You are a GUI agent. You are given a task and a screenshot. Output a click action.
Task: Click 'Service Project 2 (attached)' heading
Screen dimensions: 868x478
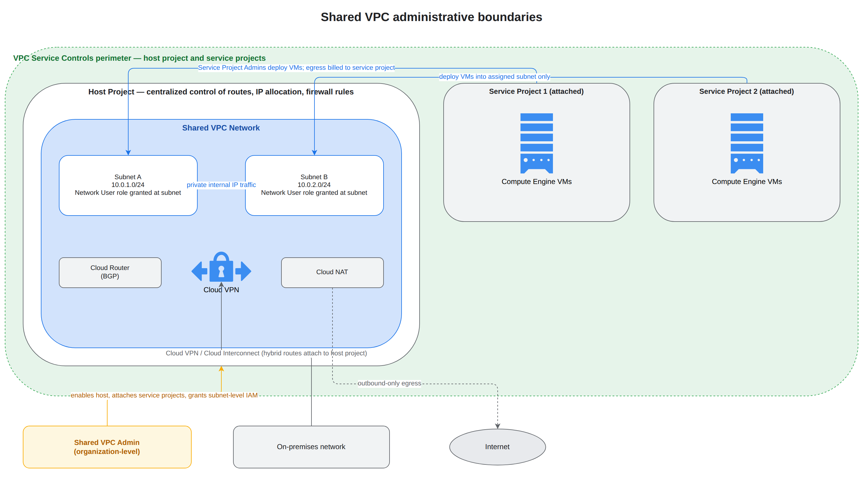pyautogui.click(x=747, y=91)
